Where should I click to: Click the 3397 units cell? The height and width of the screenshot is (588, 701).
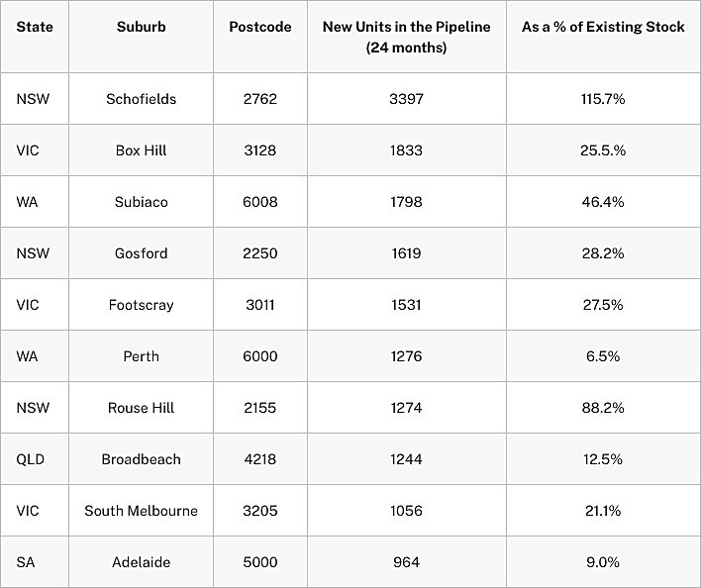coord(406,99)
